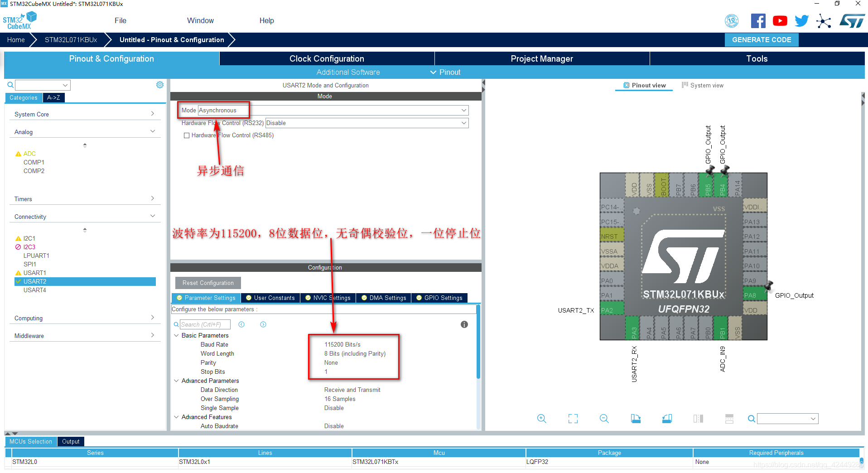Viewport: 868px width, 473px height.
Task: Click the 10-year anniversary badge icon
Action: click(x=732, y=21)
